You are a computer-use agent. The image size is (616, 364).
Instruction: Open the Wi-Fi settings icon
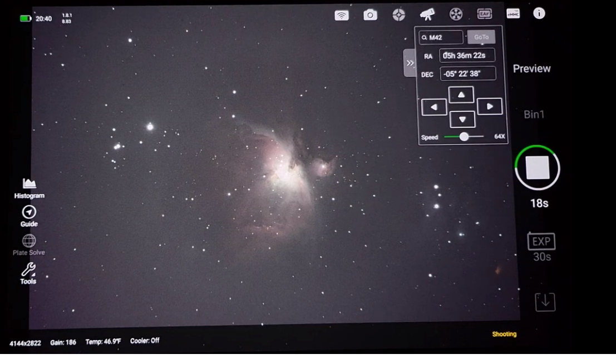pyautogui.click(x=342, y=16)
